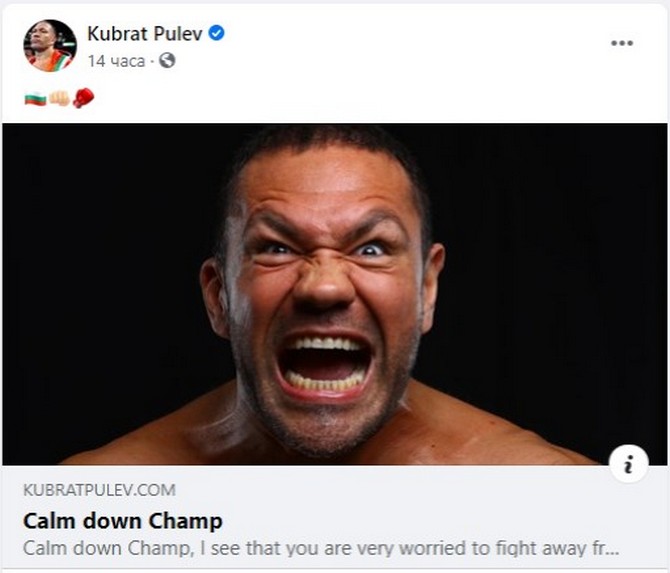
Task: Click the link description snippet text
Action: tap(320, 548)
